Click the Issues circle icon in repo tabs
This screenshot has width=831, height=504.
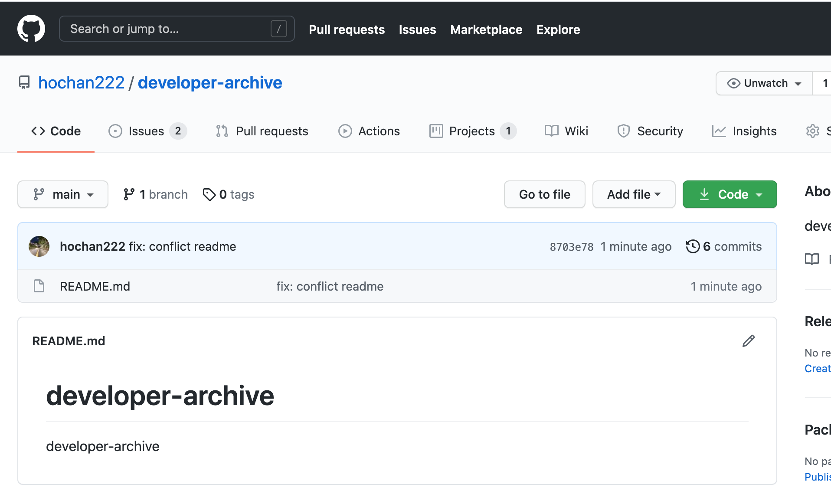115,131
